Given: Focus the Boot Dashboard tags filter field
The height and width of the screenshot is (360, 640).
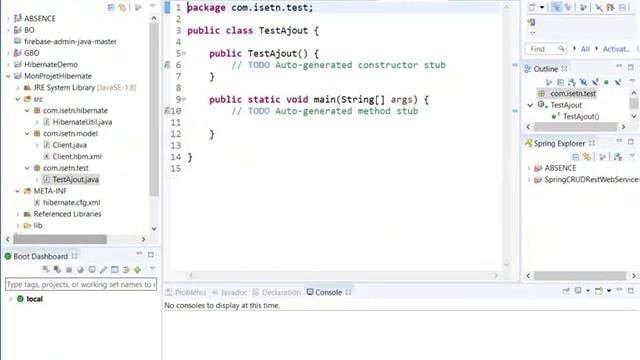Looking at the screenshot, I should 81,284.
